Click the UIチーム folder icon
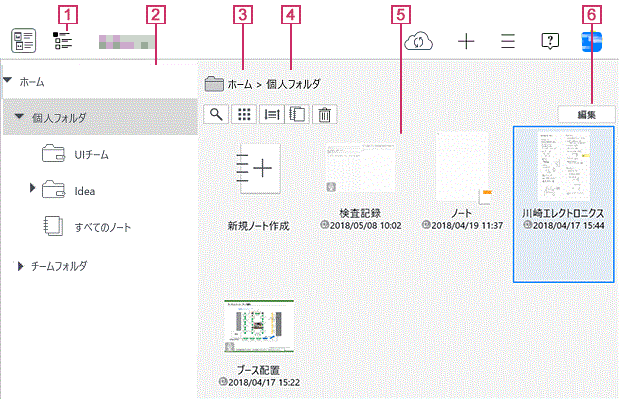619x399 pixels. click(x=53, y=154)
